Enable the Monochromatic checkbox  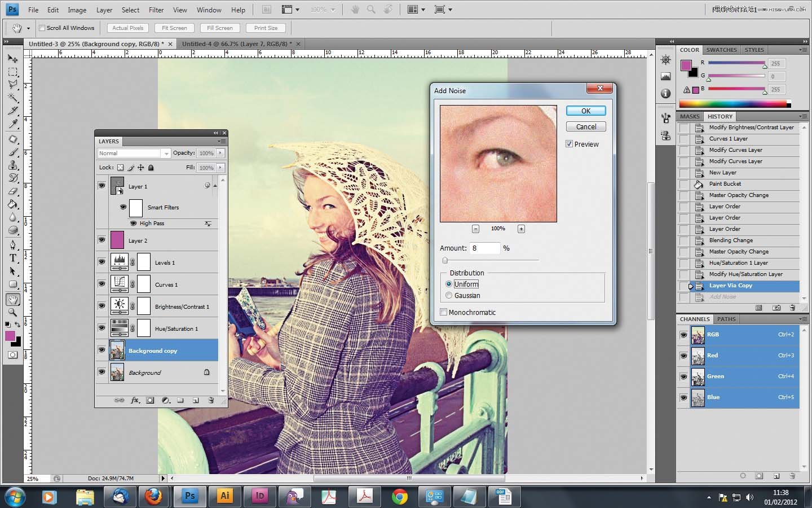click(x=444, y=312)
